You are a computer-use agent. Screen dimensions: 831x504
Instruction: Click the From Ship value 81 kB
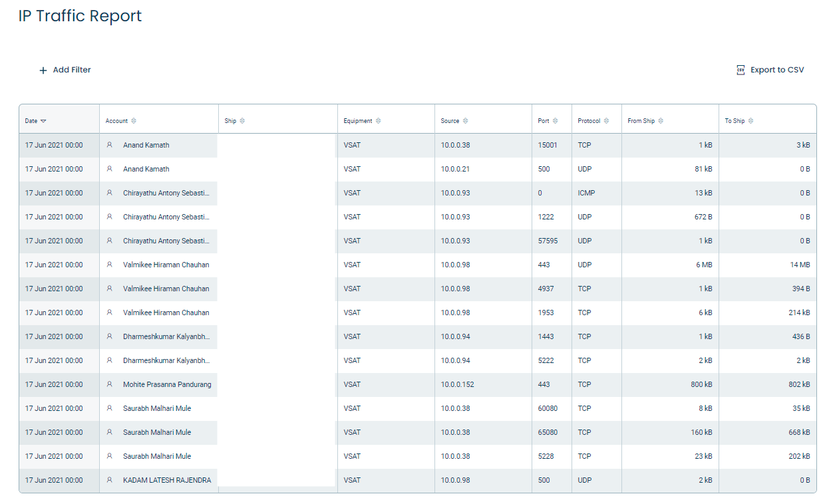coord(703,169)
